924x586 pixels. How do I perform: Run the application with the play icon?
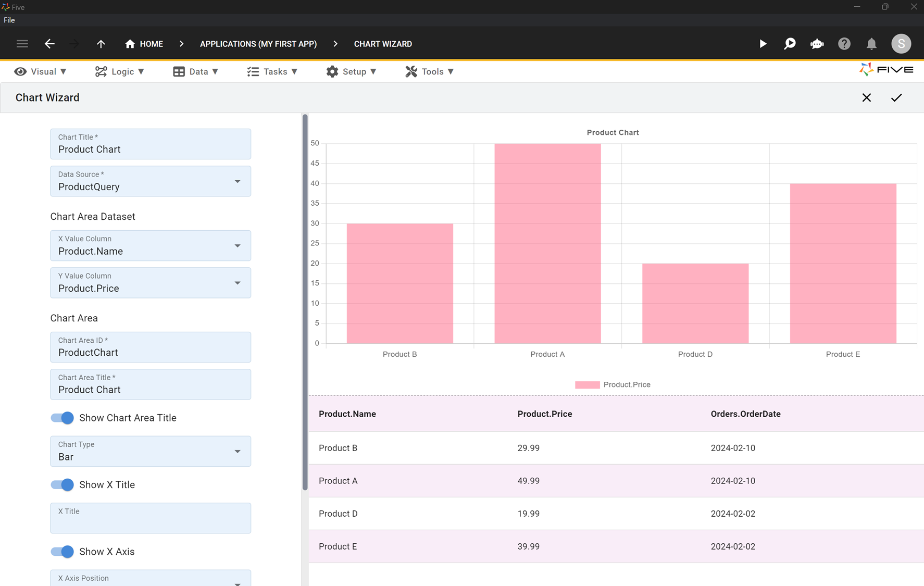point(763,44)
